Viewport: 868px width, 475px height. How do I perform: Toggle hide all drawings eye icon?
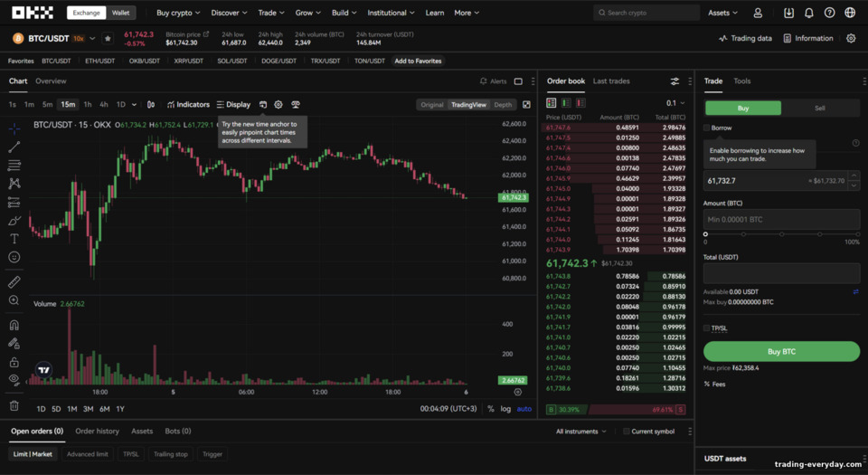coord(14,380)
